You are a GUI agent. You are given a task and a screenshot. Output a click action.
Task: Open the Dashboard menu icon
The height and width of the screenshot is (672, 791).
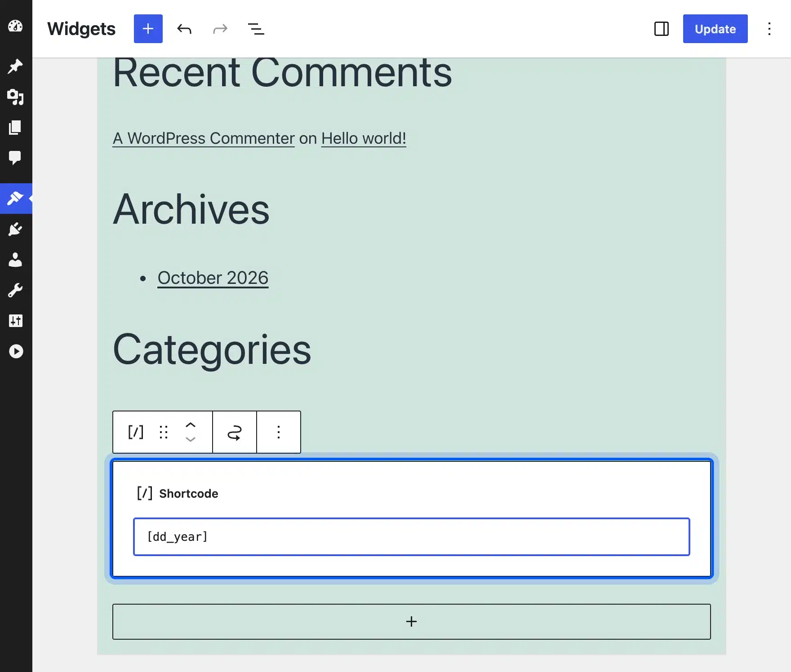click(x=16, y=27)
